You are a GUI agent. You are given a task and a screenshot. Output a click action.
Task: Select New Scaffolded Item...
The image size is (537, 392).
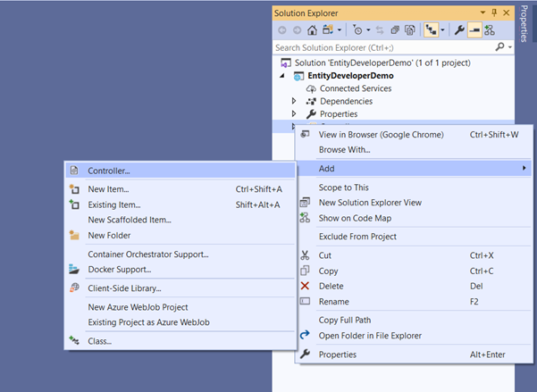[x=180, y=220]
